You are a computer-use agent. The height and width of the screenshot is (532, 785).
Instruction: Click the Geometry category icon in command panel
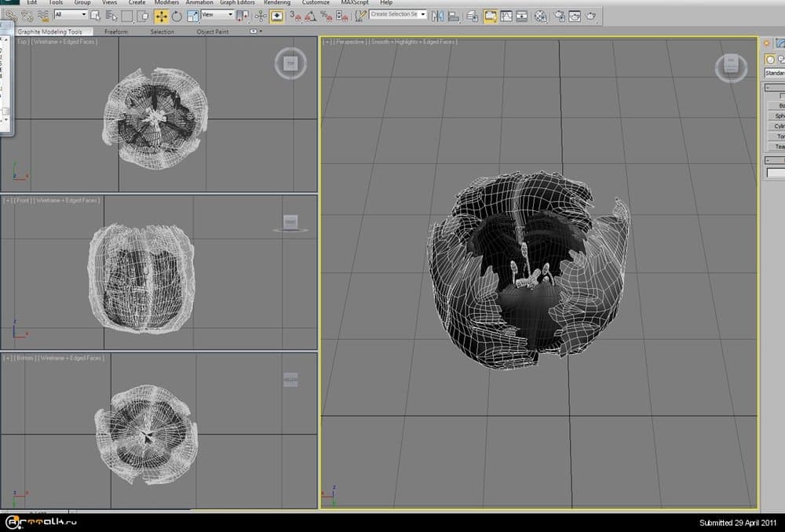(770, 60)
